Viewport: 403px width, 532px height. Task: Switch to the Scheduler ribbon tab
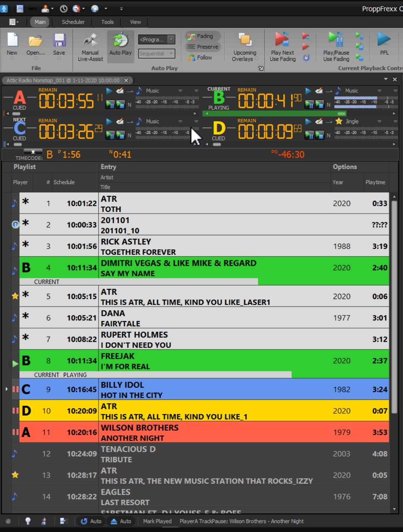coord(73,22)
